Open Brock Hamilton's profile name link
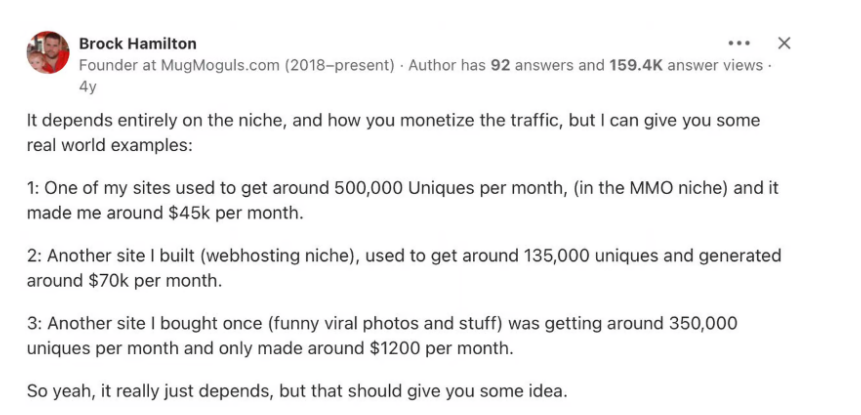Image resolution: width=861 pixels, height=415 pixels. tap(137, 43)
